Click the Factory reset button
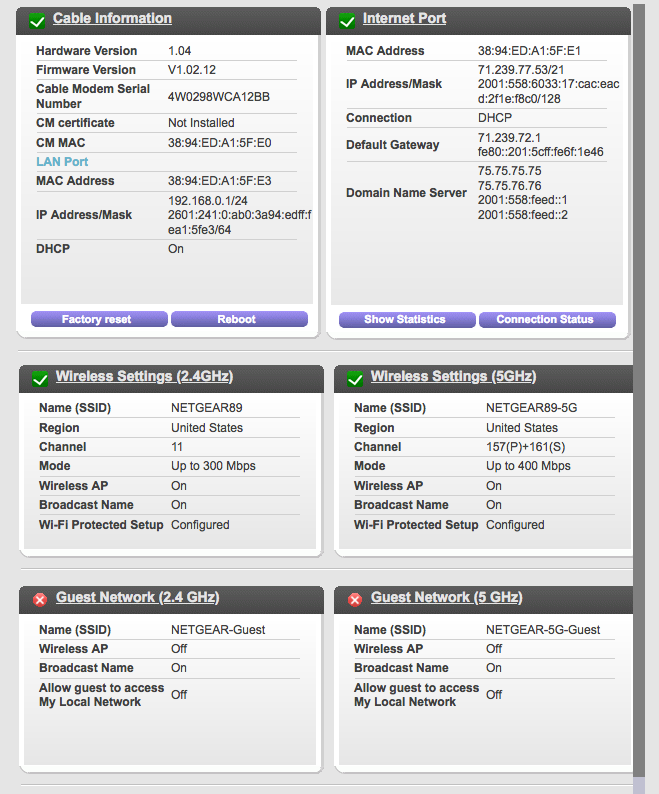This screenshot has height=794, width=659. 99,319
